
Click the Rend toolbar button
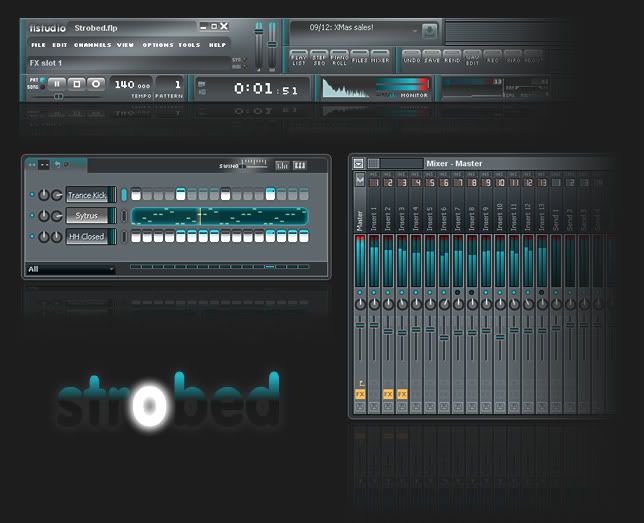[x=452, y=58]
